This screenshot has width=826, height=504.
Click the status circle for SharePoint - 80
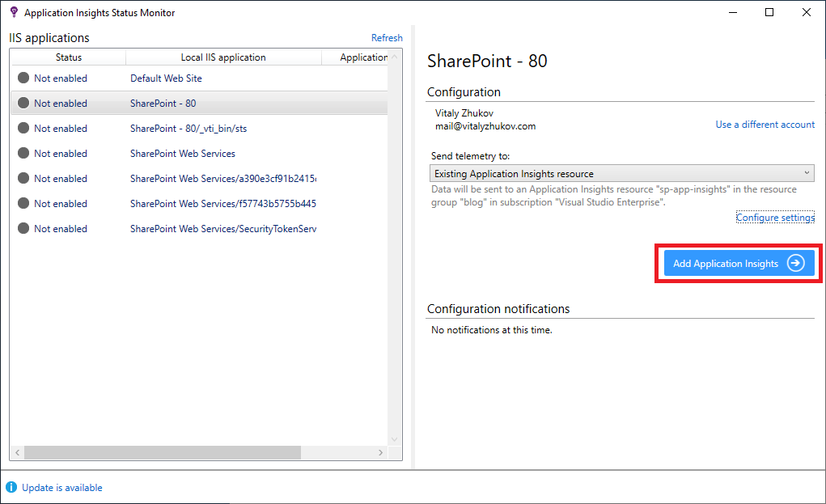tap(23, 104)
